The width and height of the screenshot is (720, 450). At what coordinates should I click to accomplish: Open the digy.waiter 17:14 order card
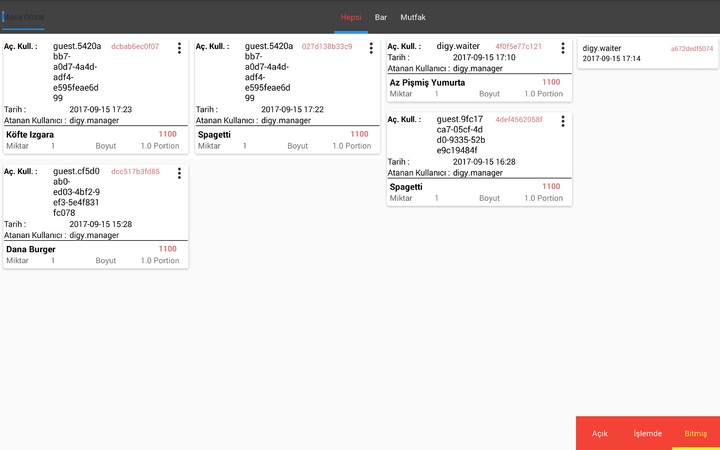646,54
